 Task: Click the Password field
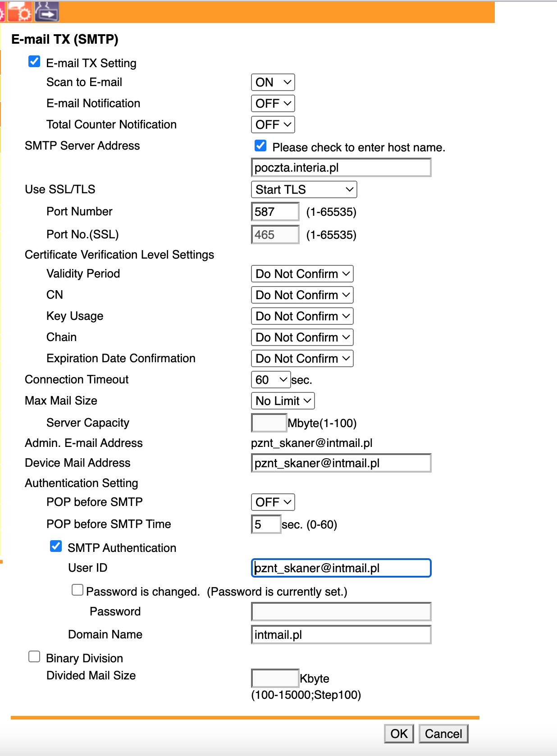[x=341, y=612]
